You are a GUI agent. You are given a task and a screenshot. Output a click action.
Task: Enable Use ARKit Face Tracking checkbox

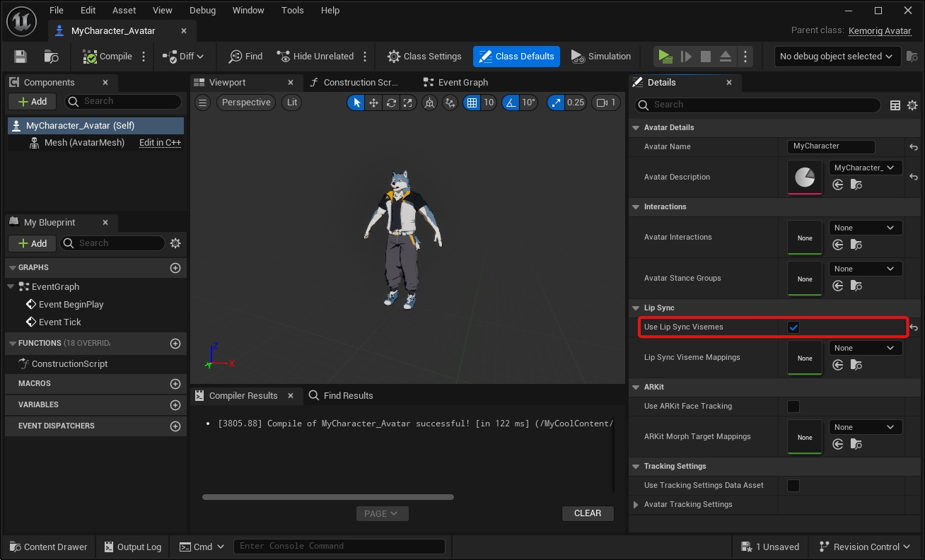click(793, 407)
